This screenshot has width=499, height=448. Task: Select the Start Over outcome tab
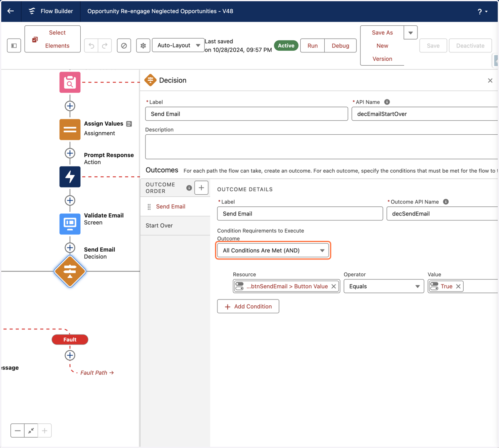point(175,226)
